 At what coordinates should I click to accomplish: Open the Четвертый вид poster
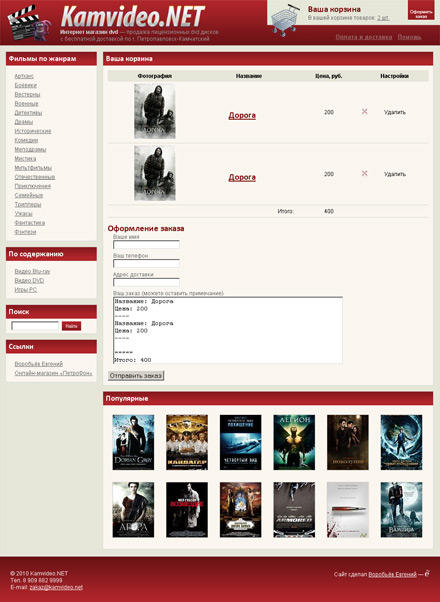click(240, 442)
